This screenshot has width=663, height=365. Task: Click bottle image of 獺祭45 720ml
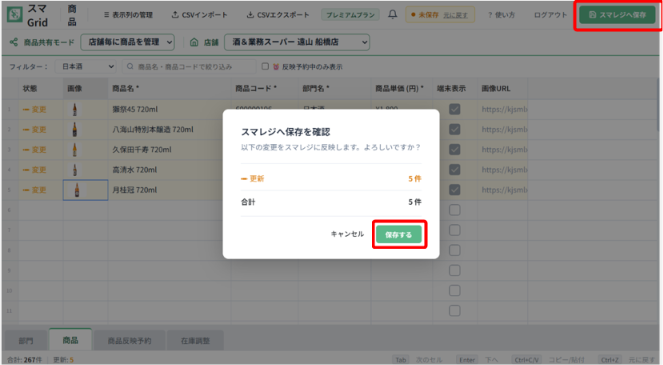coord(75,110)
